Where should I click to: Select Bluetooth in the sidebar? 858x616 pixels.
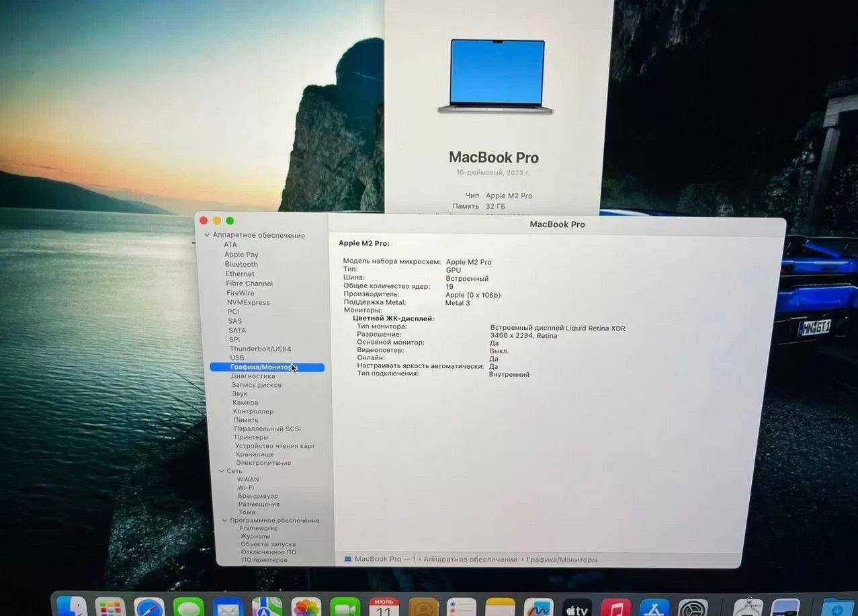point(241,264)
